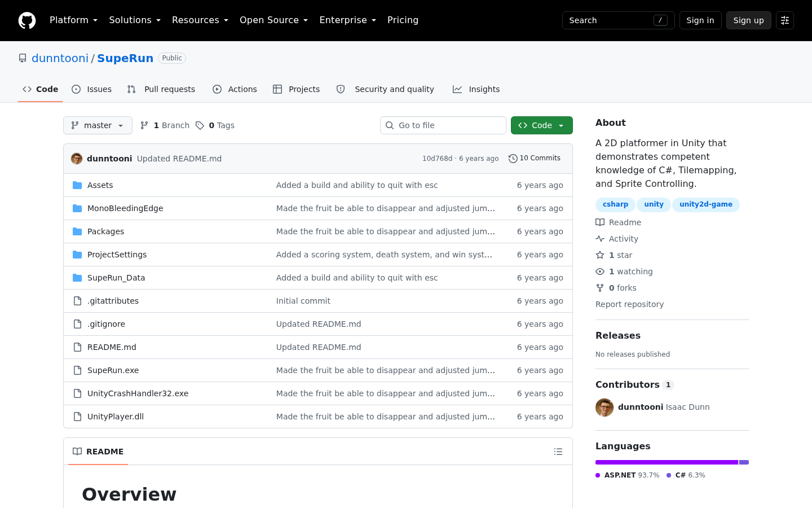This screenshot has height=508, width=812.
Task: Open the SupeRun repository link
Action: pos(125,58)
